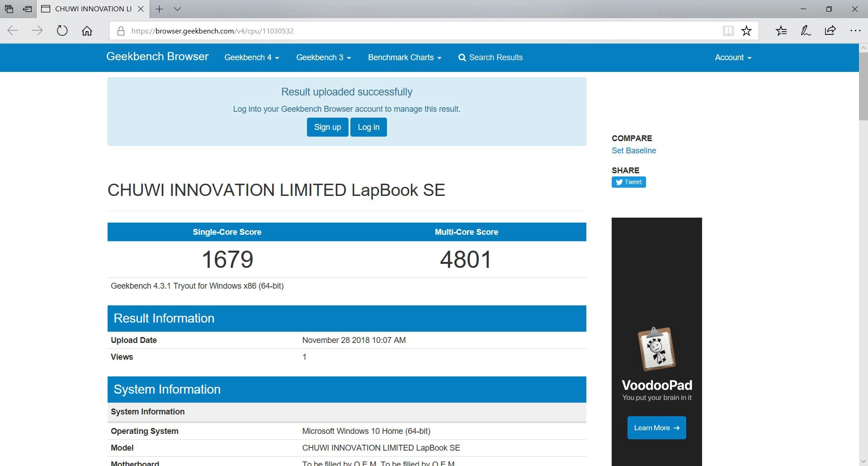This screenshot has height=466, width=868.
Task: Go to the browser home page icon
Action: coord(87,31)
